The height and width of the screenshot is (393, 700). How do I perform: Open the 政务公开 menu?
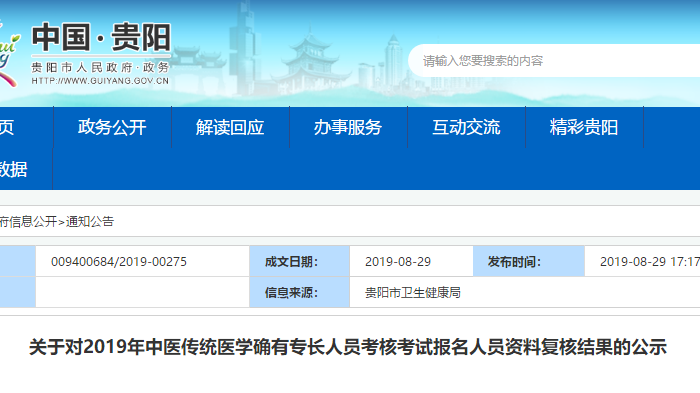click(x=112, y=127)
